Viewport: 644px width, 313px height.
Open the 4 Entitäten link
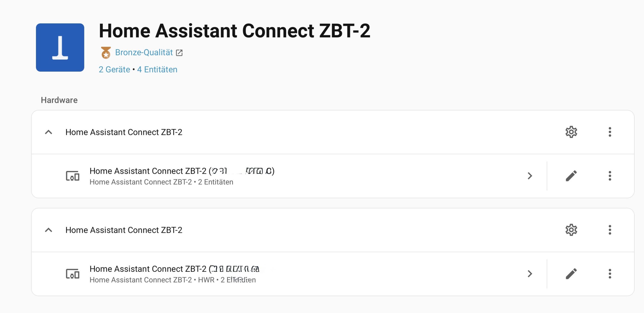(157, 69)
